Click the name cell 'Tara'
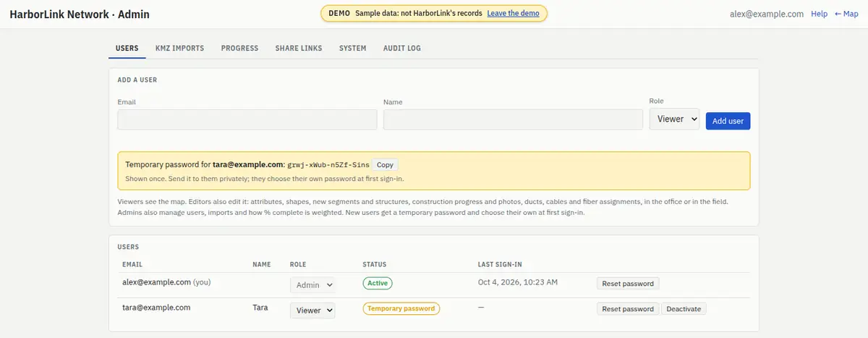 click(x=260, y=308)
